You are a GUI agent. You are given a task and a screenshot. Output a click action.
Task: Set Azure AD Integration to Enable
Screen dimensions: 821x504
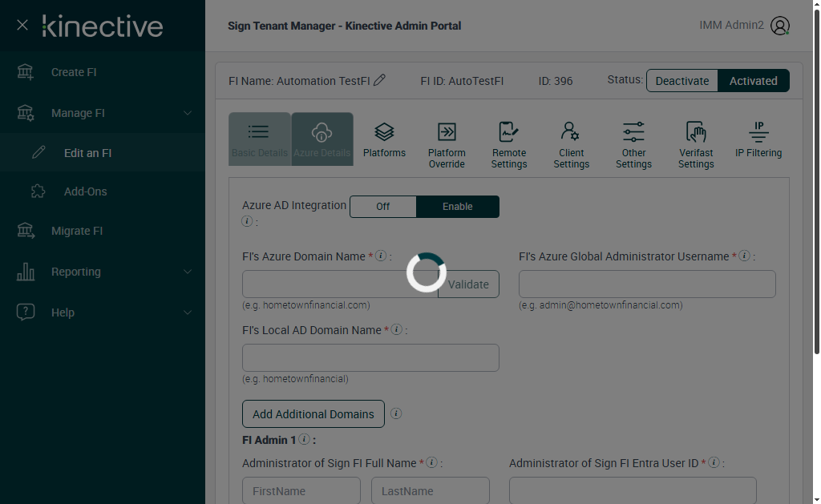458,206
